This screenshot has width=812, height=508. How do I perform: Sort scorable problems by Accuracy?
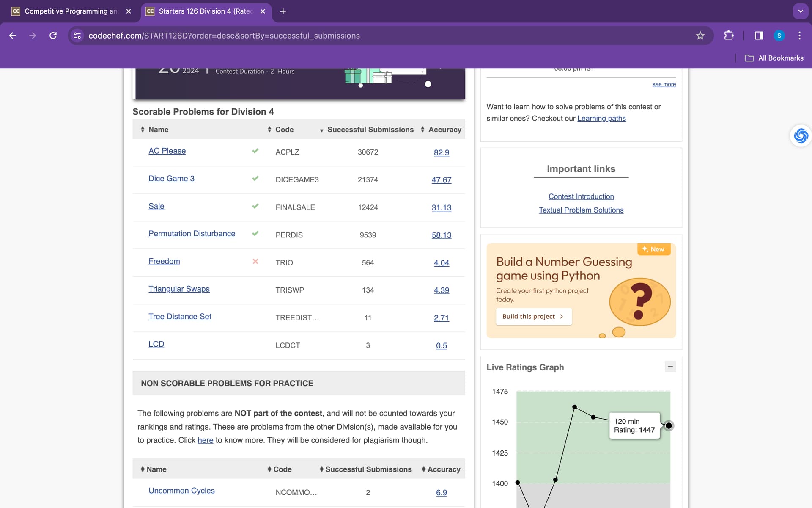tap(444, 130)
